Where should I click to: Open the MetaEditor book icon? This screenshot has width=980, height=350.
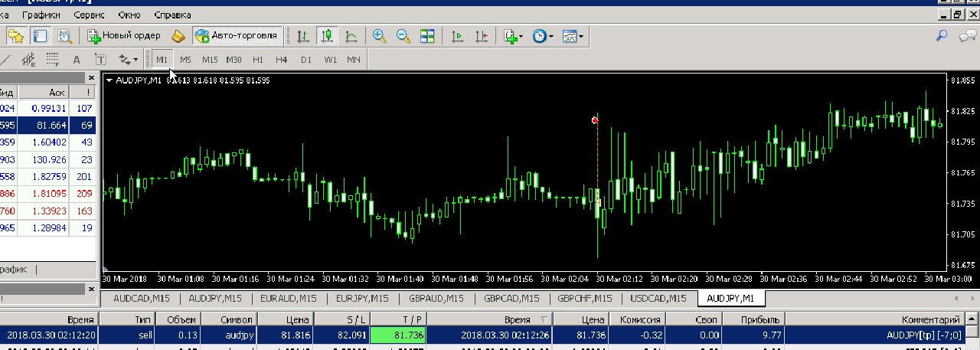pos(178,35)
